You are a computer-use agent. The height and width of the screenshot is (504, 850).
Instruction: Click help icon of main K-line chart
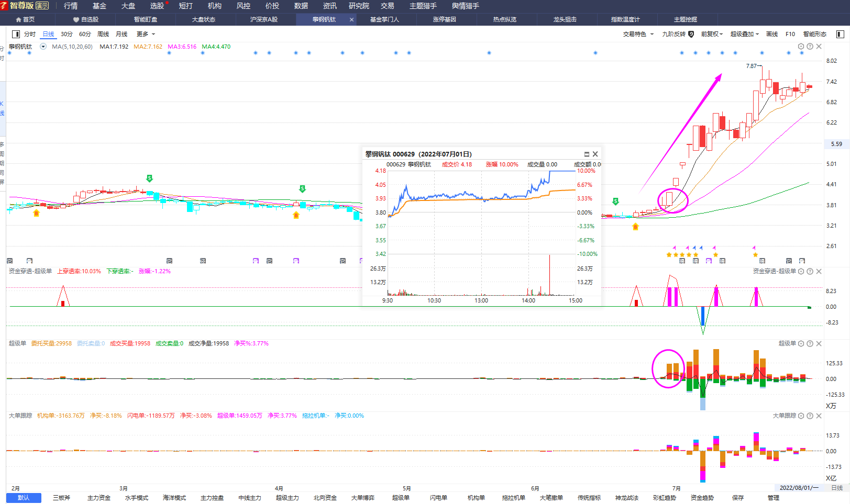(x=810, y=47)
